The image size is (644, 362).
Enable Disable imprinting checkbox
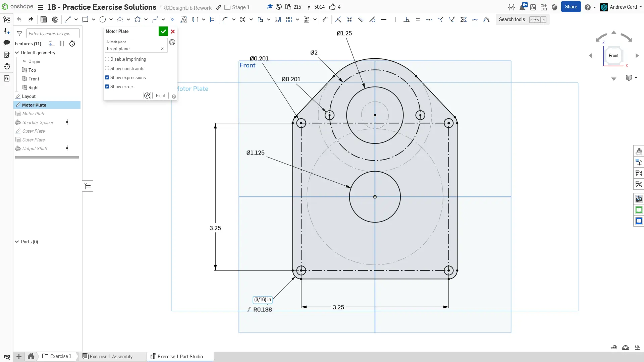tap(107, 59)
